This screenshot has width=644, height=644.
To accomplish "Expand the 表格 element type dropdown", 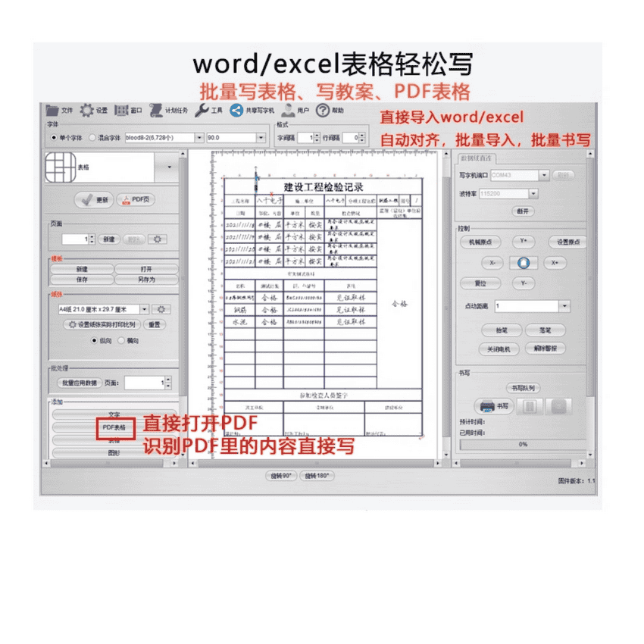I will click(169, 167).
